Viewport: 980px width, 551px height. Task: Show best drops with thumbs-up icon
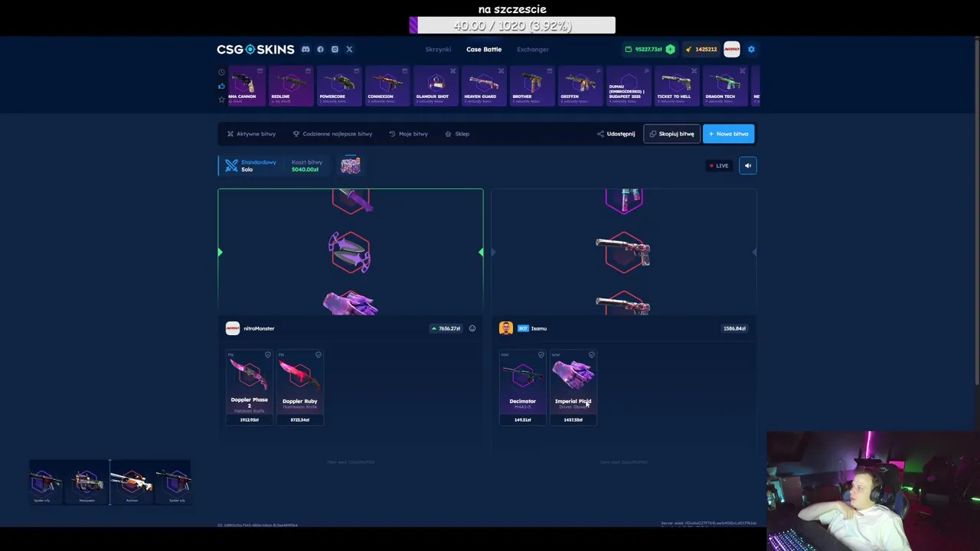point(221,86)
